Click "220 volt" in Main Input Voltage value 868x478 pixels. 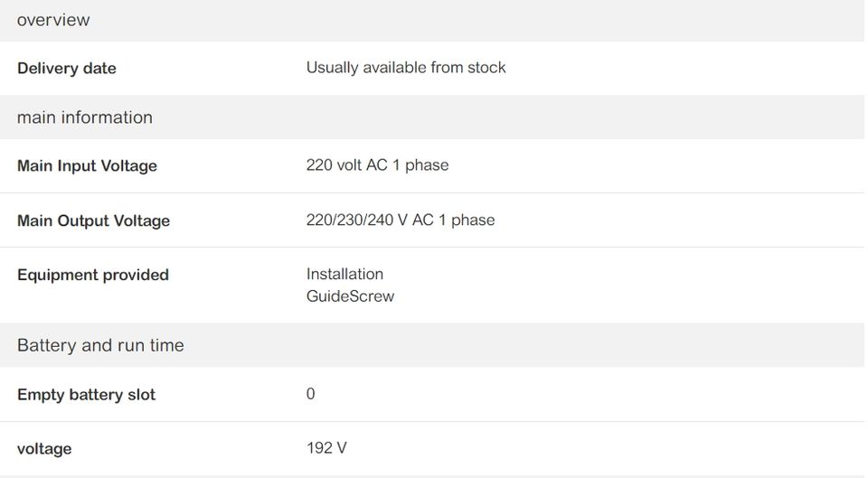pyautogui.click(x=334, y=165)
